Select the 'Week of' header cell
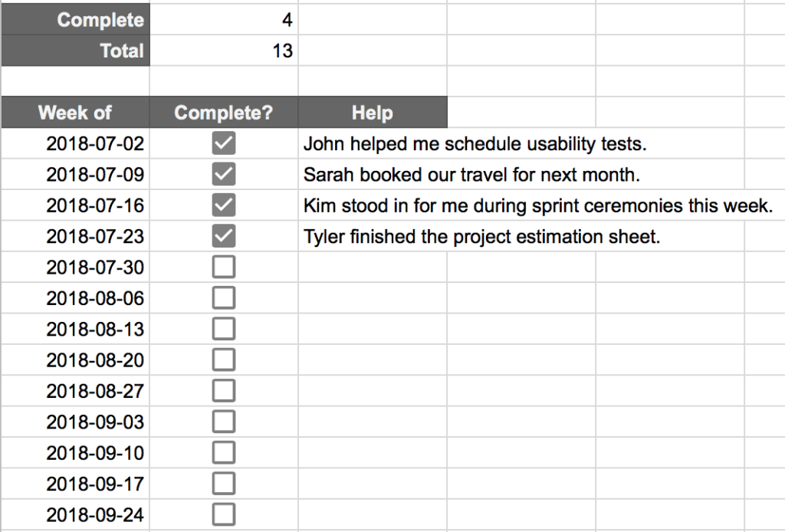Image resolution: width=785 pixels, height=532 pixels. 75,113
